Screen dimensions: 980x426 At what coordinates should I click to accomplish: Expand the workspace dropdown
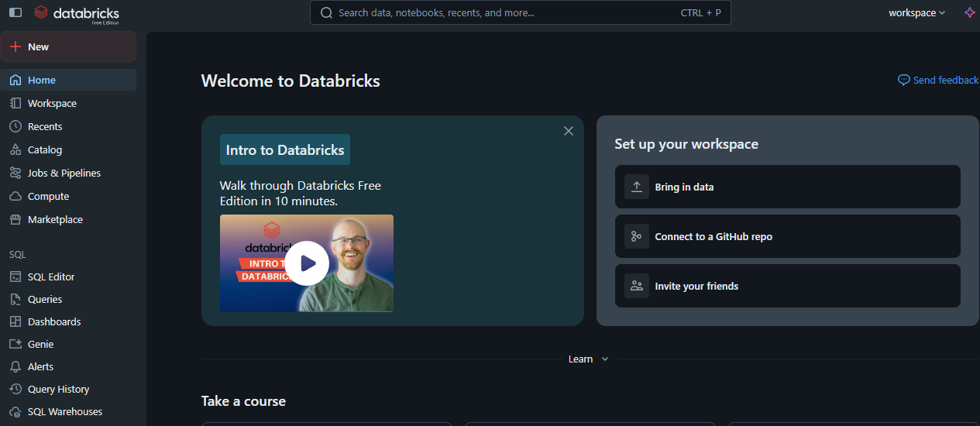916,12
